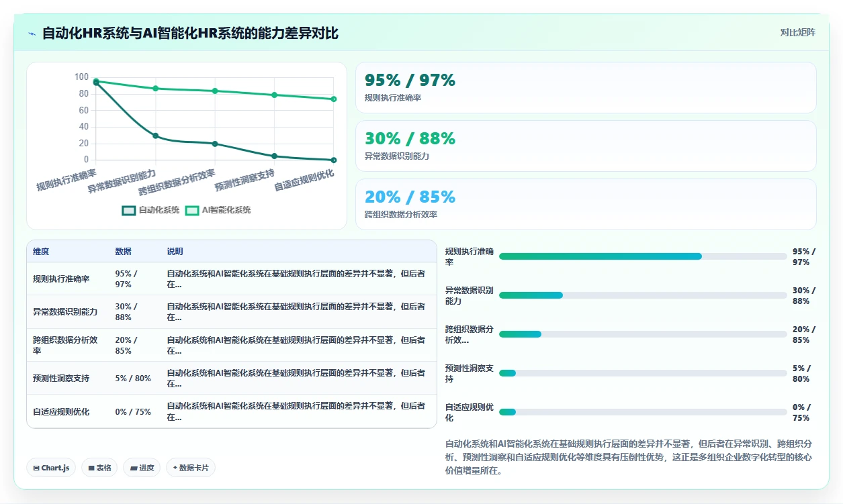This screenshot has height=504, width=843.
Task: Click the 数据卡片 tag chip
Action: click(x=191, y=468)
